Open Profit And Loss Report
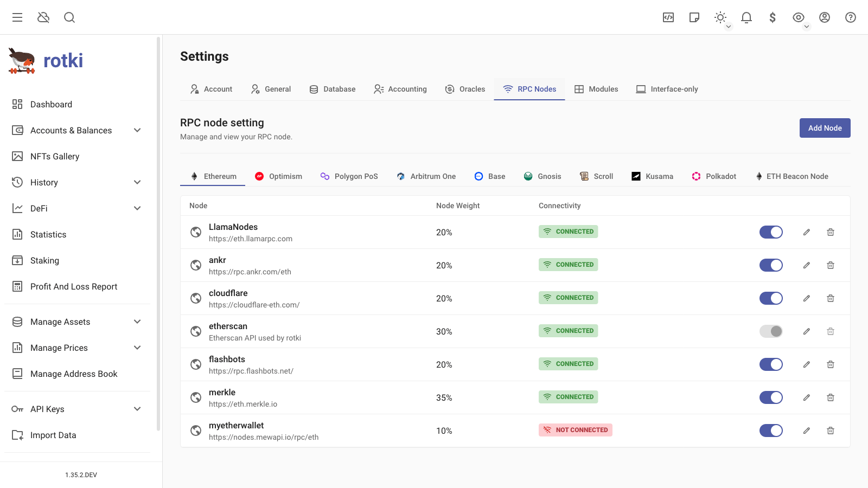 pos(77,286)
